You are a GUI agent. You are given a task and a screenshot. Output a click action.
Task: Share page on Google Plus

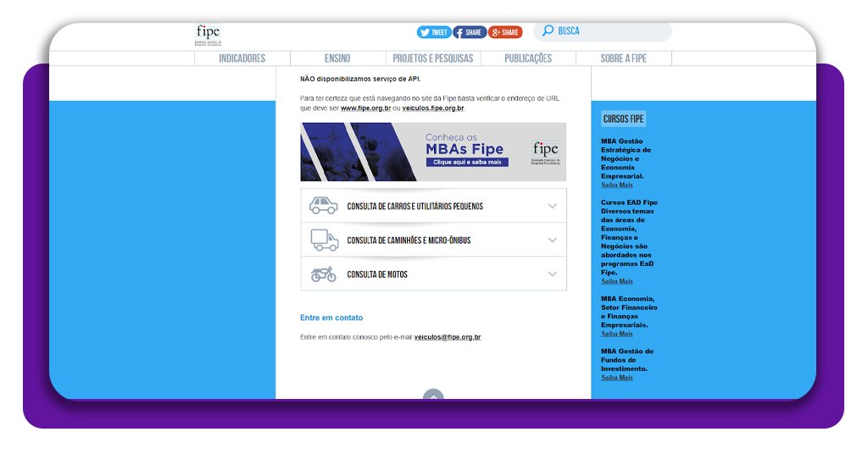(505, 32)
